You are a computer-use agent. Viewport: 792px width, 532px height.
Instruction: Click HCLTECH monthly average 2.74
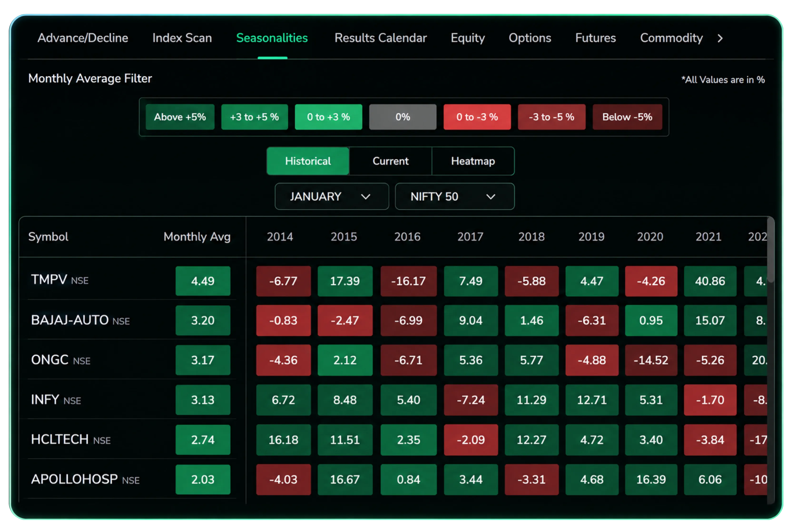(203, 440)
